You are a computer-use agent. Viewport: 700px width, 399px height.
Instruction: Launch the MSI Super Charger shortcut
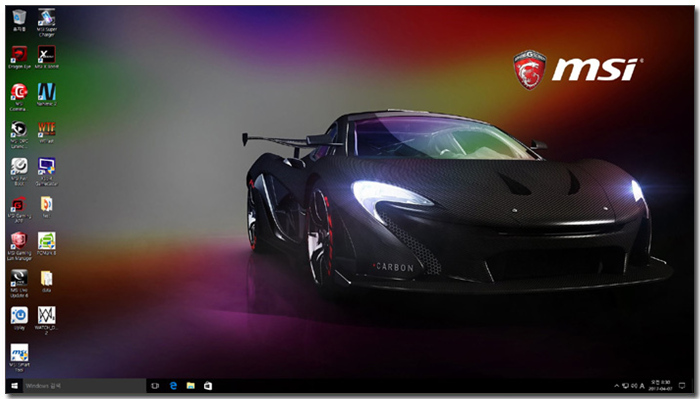pyautogui.click(x=46, y=23)
